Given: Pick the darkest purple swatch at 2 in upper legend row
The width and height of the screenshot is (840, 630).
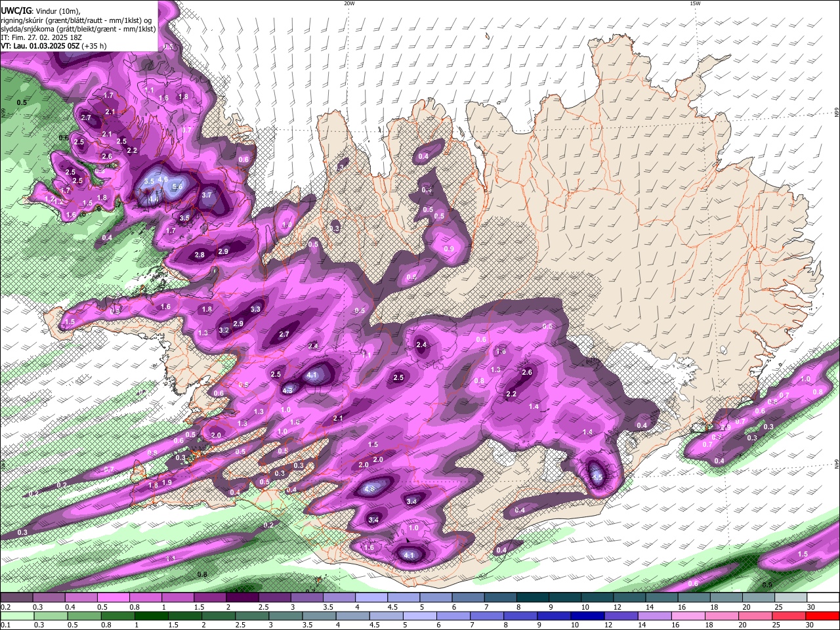Looking at the screenshot, I should 243,597.
